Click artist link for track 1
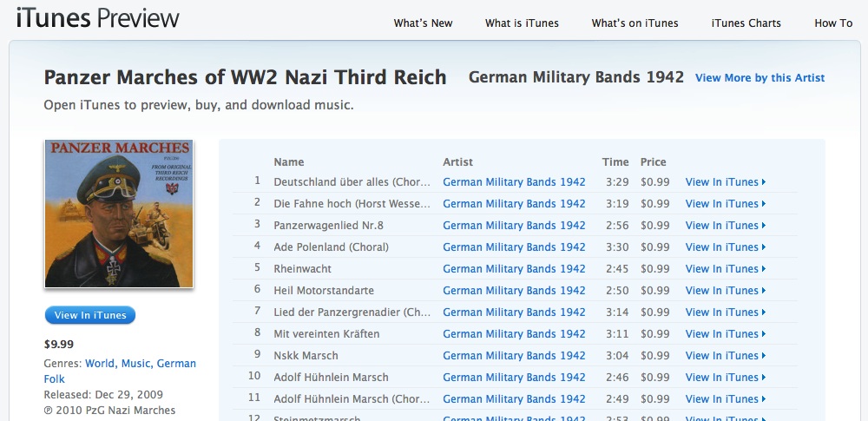The height and width of the screenshot is (421, 868). (x=514, y=182)
